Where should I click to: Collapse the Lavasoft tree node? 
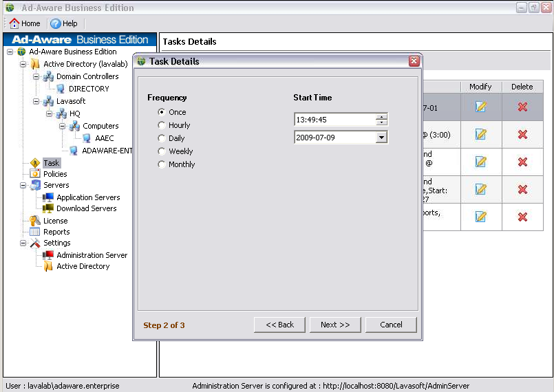pyautogui.click(x=36, y=101)
